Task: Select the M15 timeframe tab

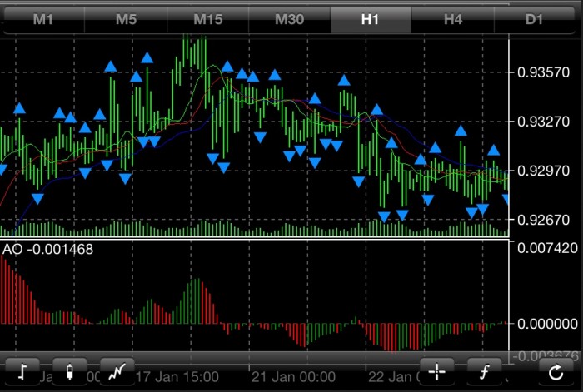Action: (208, 19)
